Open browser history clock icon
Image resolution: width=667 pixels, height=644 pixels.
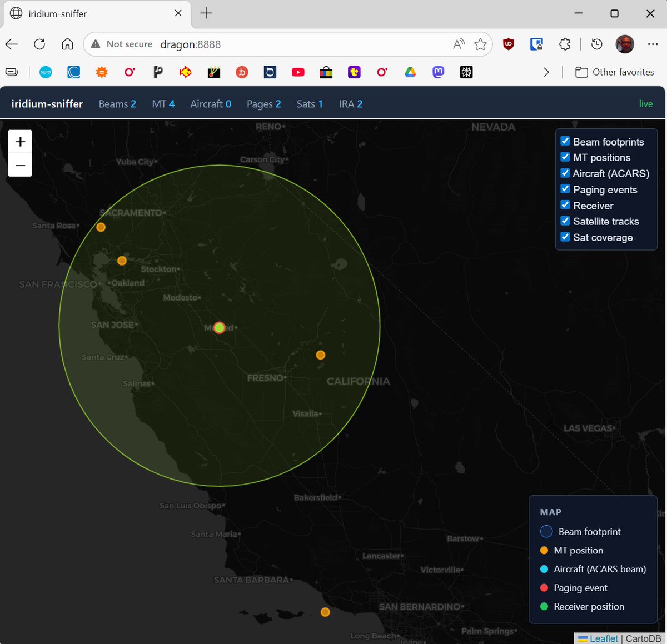pos(597,44)
